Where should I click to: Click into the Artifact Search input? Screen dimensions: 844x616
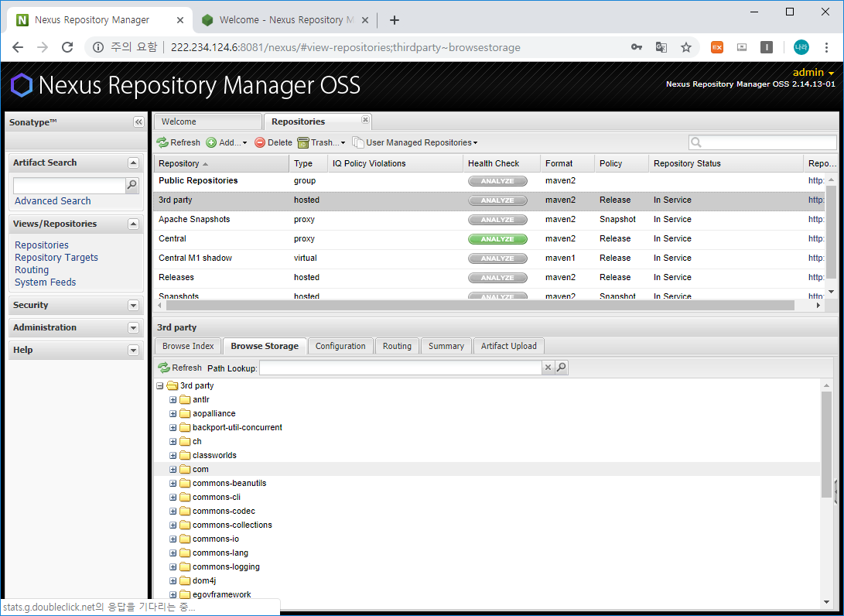coord(70,185)
